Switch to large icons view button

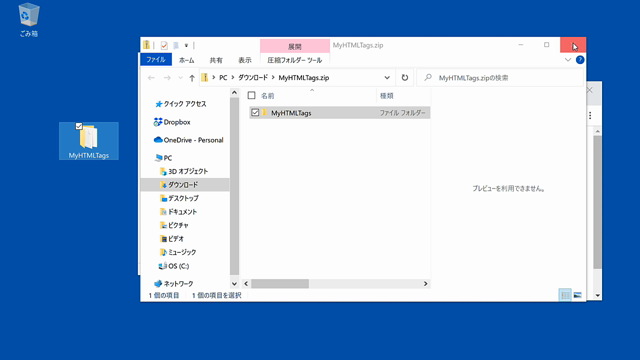point(577,295)
